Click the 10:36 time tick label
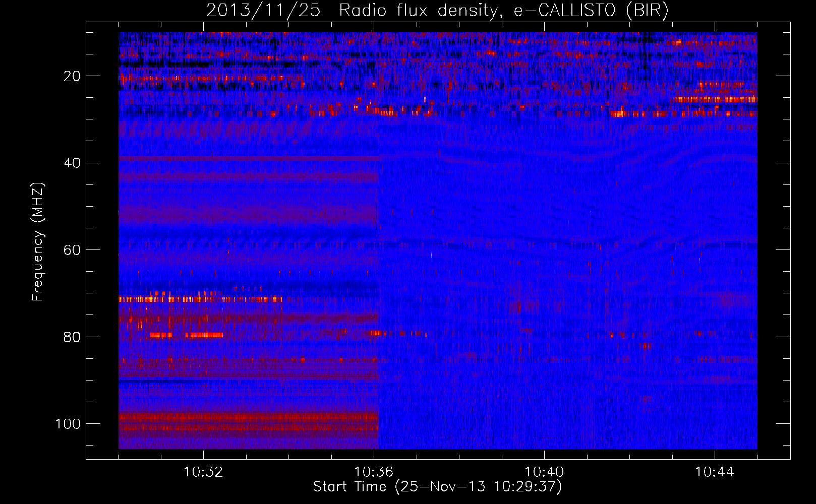Screen dimensions: 816x504 tap(374, 472)
